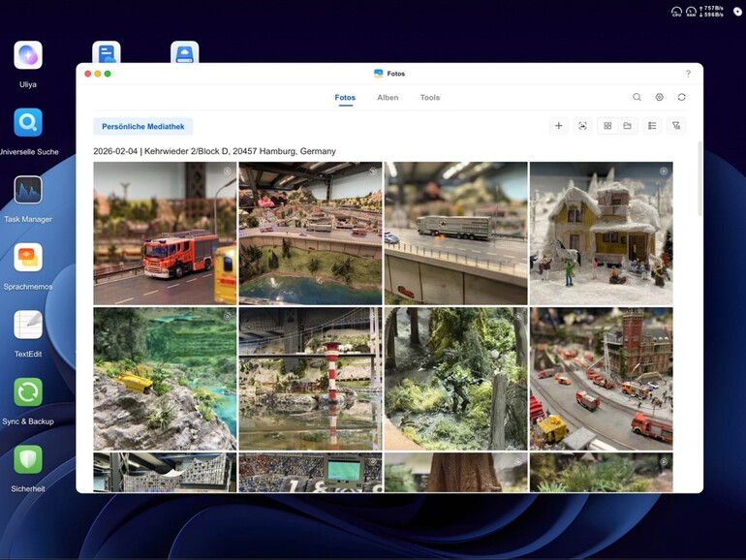Open the tree trunk close-up photo
This screenshot has width=746, height=560.
click(x=455, y=473)
